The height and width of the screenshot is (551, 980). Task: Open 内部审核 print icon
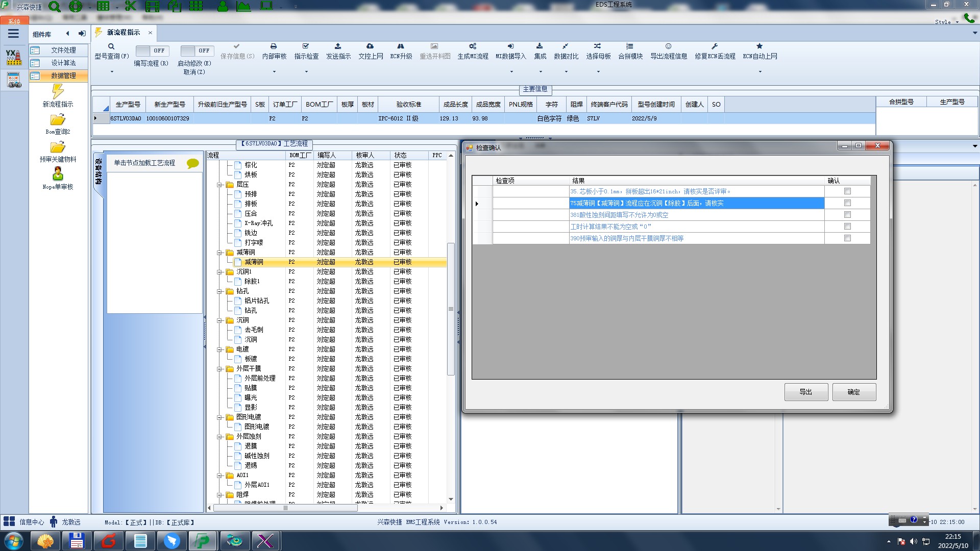click(274, 46)
